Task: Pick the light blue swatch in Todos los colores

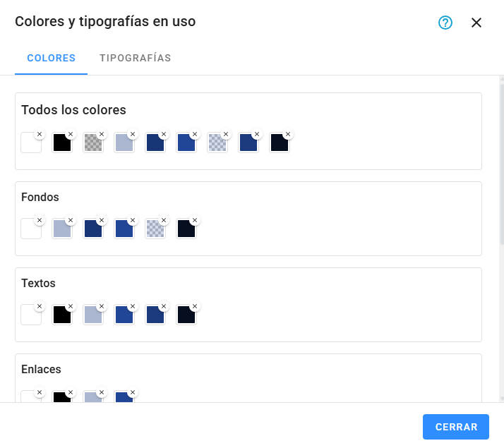Action: tap(124, 143)
